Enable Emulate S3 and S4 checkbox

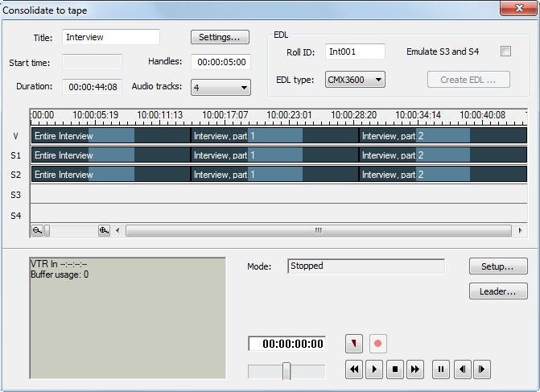coord(505,52)
